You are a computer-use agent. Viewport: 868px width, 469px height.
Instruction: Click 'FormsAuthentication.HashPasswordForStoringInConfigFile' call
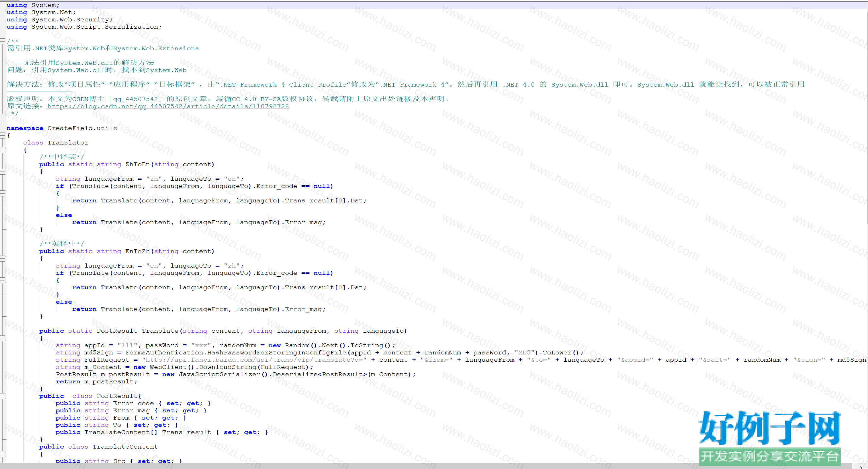pyautogui.click(x=236, y=353)
